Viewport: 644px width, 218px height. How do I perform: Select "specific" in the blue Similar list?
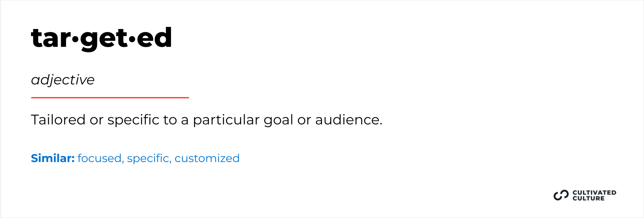tap(148, 158)
